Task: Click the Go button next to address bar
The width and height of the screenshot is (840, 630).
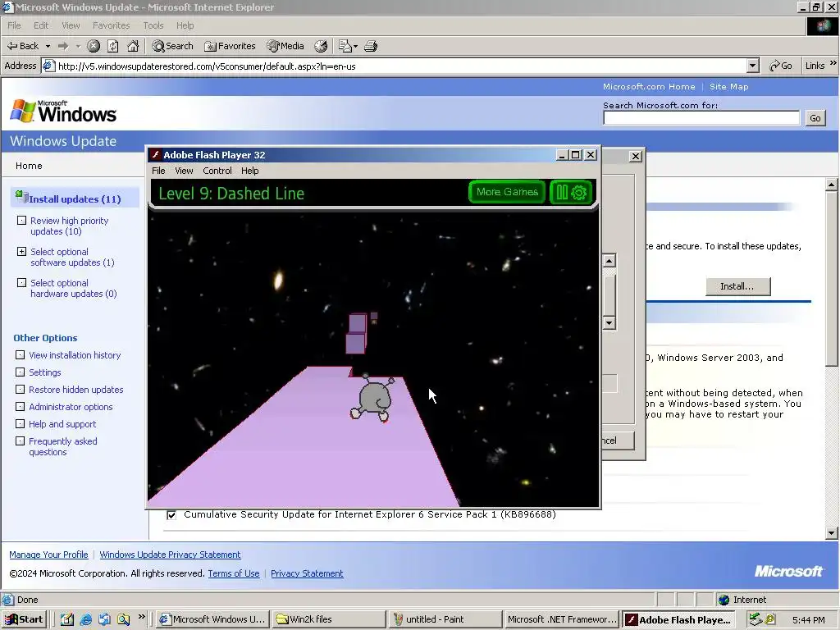Action: pos(781,66)
